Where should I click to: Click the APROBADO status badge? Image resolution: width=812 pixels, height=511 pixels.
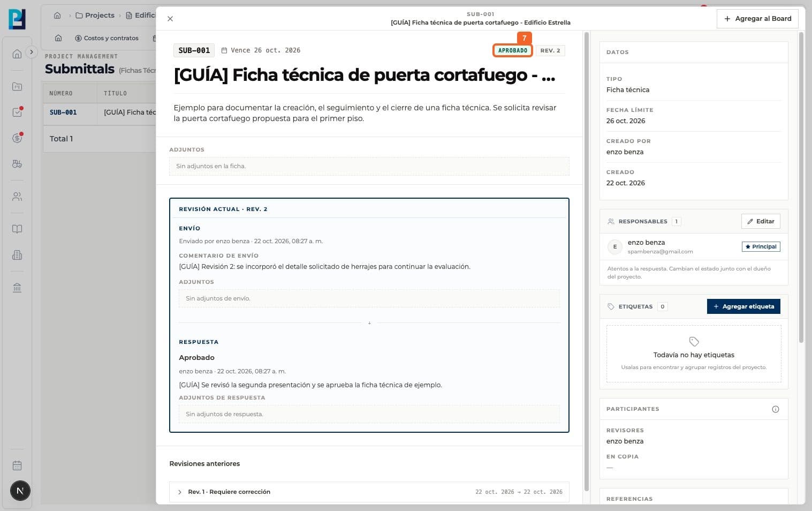(513, 50)
